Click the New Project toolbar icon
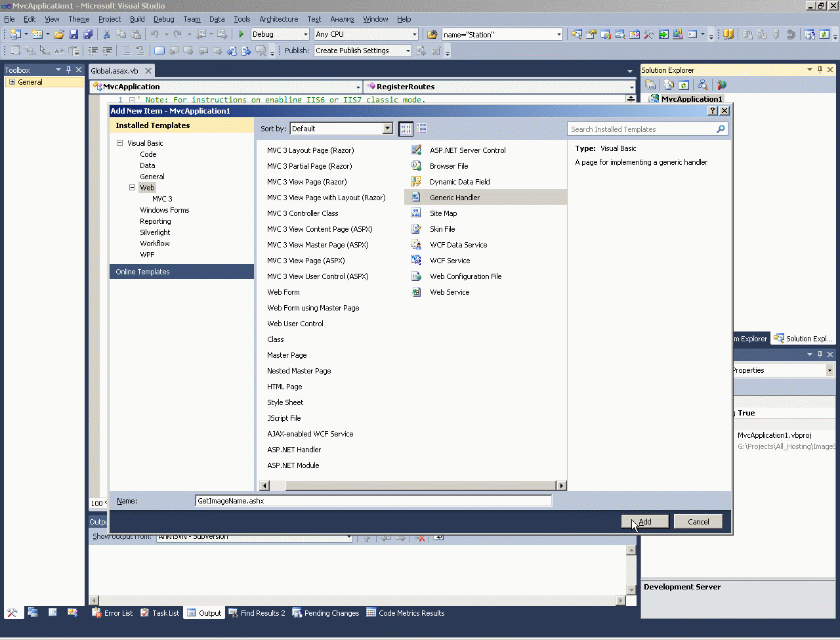The width and height of the screenshot is (840, 640). (15, 34)
